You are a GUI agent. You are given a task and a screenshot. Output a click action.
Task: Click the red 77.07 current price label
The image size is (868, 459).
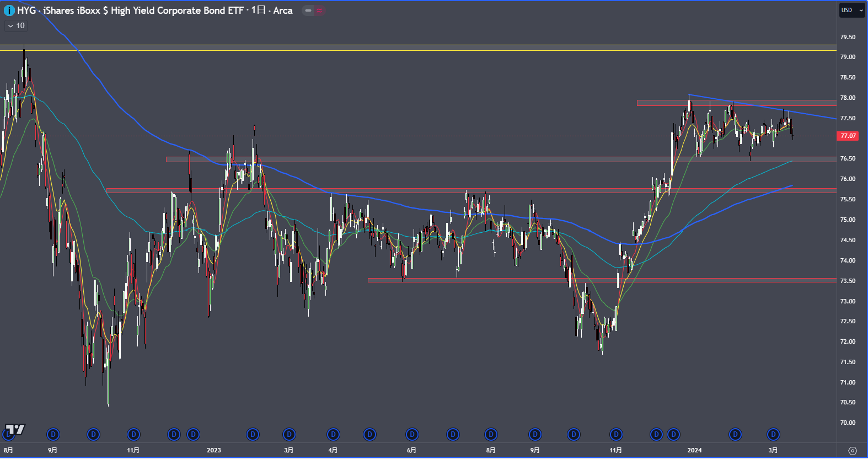coord(848,136)
